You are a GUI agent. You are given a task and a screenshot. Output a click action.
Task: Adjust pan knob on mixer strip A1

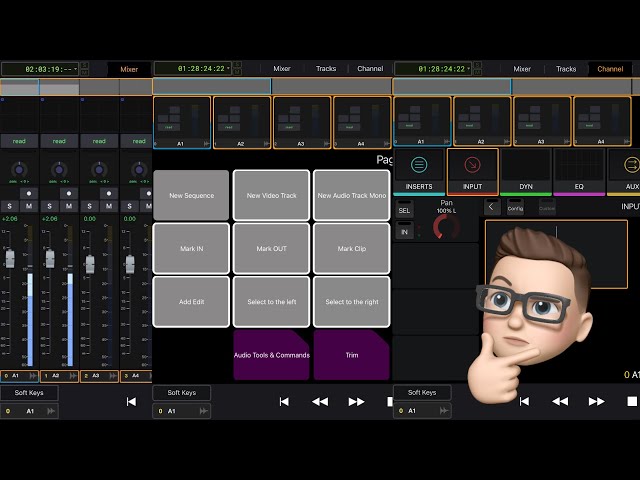click(19, 169)
